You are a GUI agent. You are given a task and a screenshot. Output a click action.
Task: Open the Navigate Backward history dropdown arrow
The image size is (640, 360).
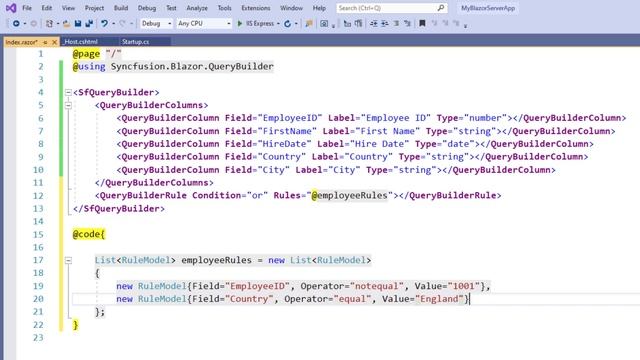pos(25,24)
